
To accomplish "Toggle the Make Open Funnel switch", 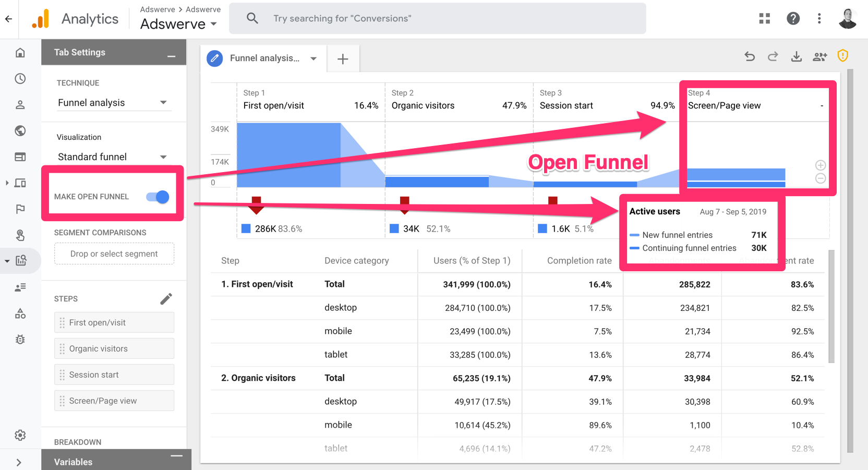I will (x=158, y=197).
